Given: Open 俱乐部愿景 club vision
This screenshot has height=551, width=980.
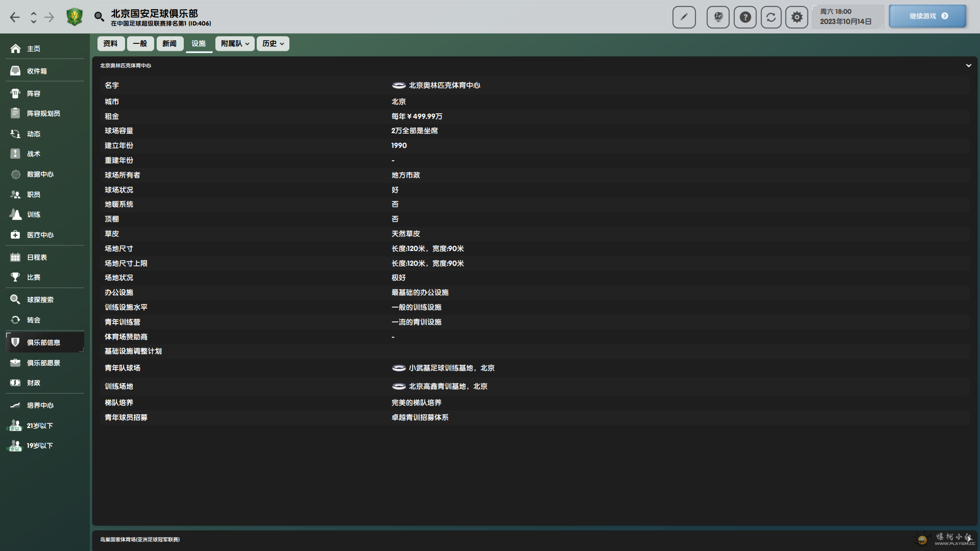Looking at the screenshot, I should tap(45, 363).
